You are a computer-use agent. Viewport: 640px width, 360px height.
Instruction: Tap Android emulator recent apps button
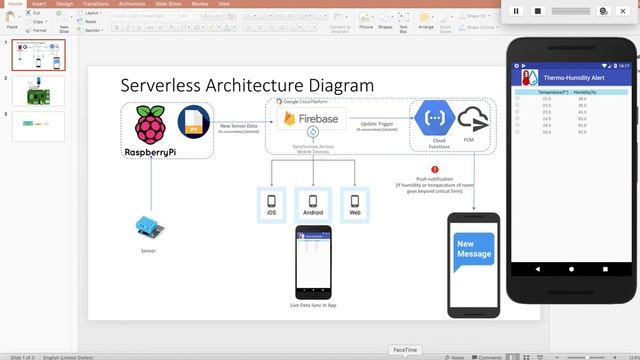point(605,269)
